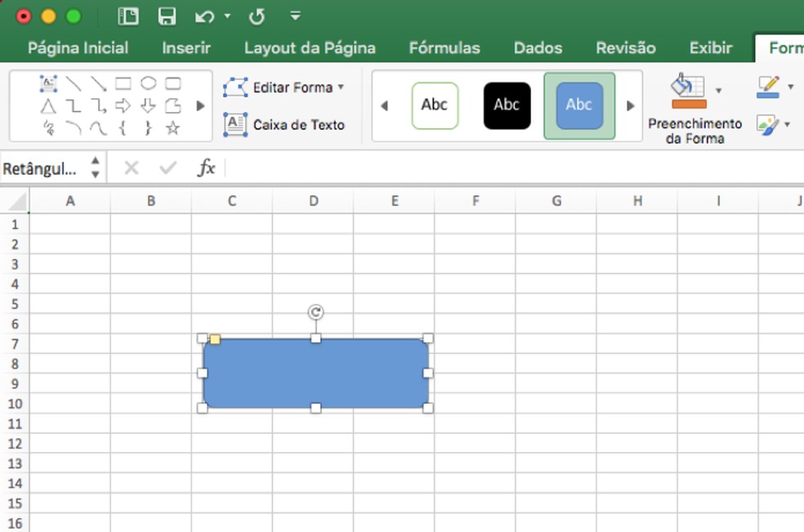
Task: Open the Dados tab
Action: click(x=538, y=47)
